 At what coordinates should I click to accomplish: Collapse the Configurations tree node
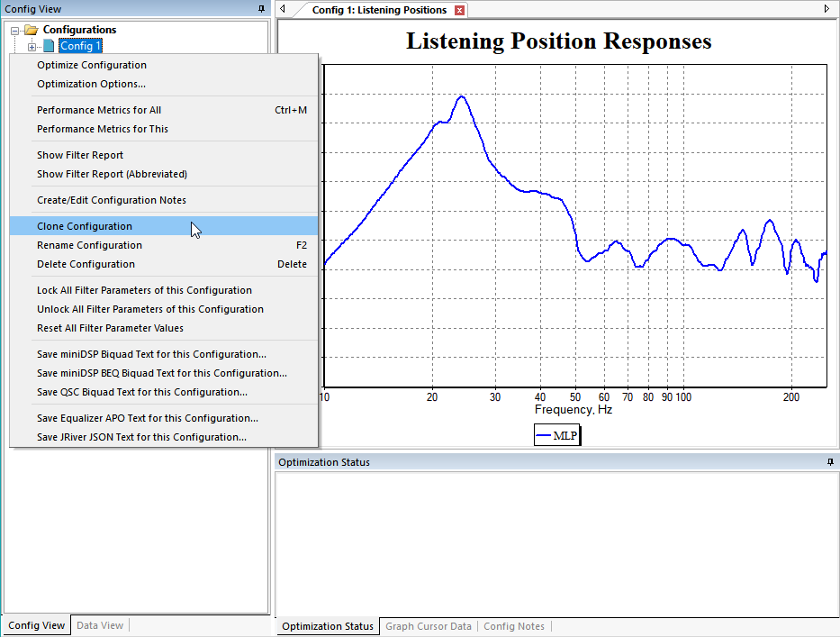[15, 31]
